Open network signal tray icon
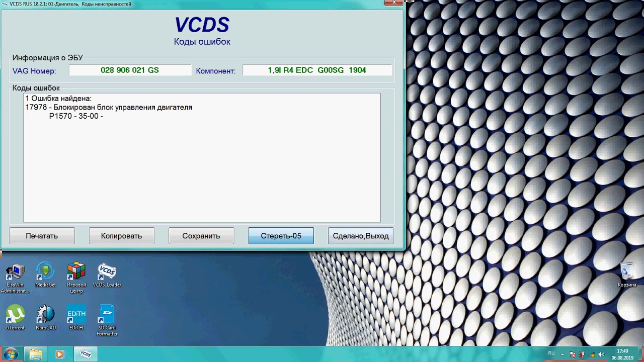This screenshot has width=644, height=362. (x=591, y=354)
